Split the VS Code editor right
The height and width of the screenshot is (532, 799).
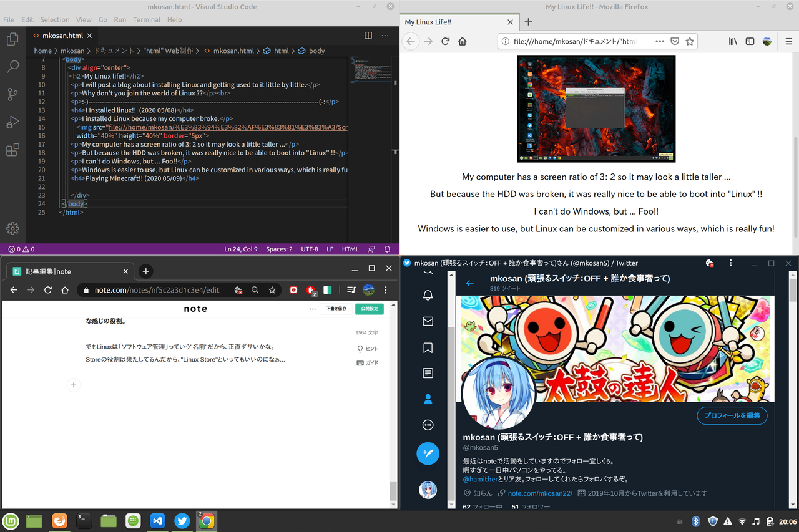point(368,36)
